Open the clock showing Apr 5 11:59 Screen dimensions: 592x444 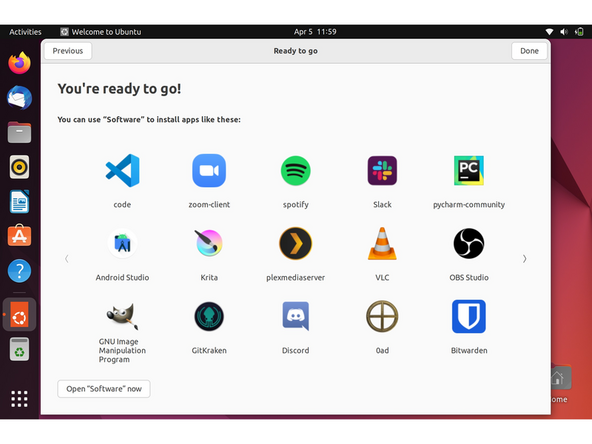tap(315, 32)
